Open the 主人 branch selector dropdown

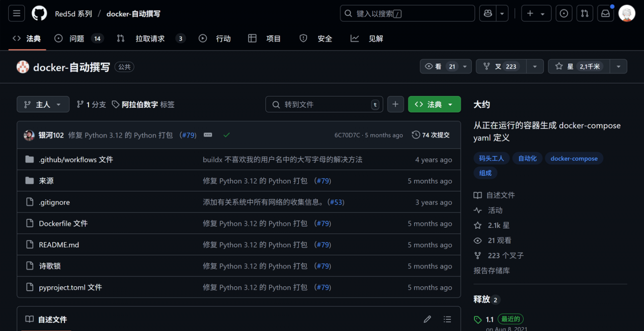(43, 104)
